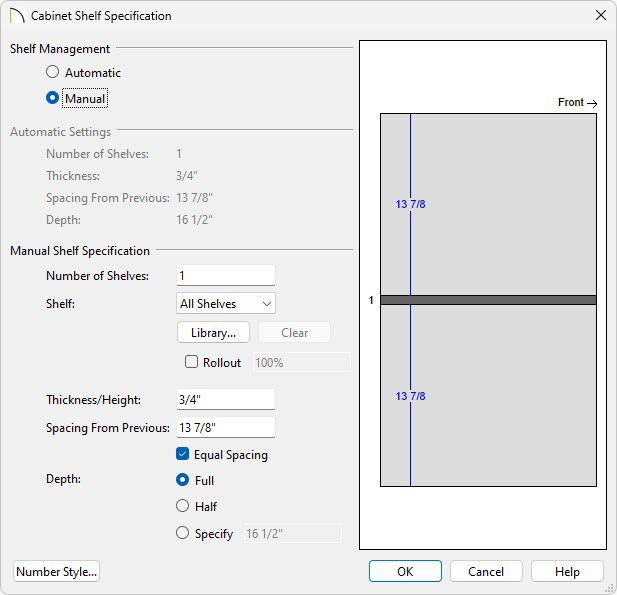Uncheck Equal Spacing
Viewport: 617px width, 595px height.
click(182, 454)
